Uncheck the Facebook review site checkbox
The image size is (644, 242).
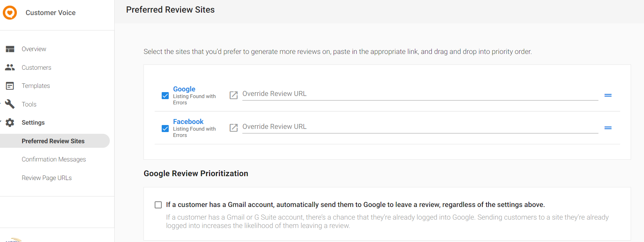point(165,129)
